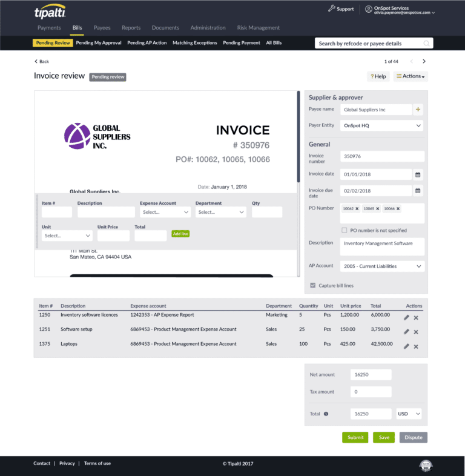Open the USD currency dropdown
This screenshot has width=465, height=476.
[x=409, y=414]
